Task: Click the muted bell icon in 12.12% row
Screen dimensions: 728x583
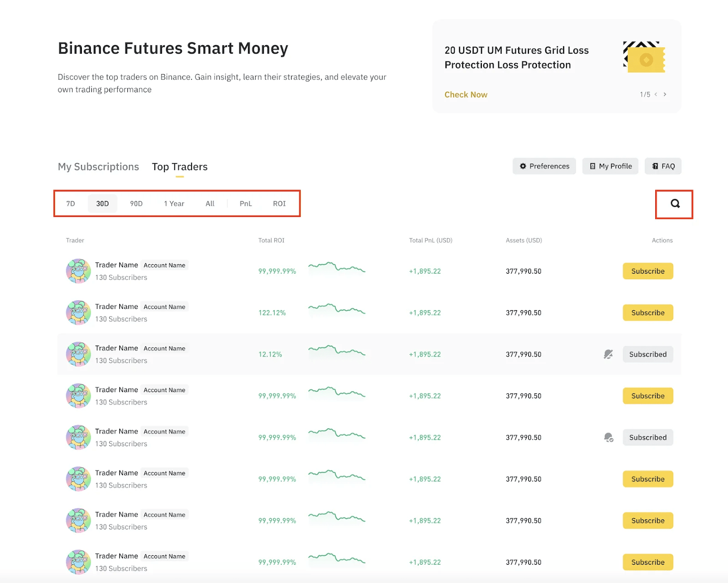Action: point(608,354)
